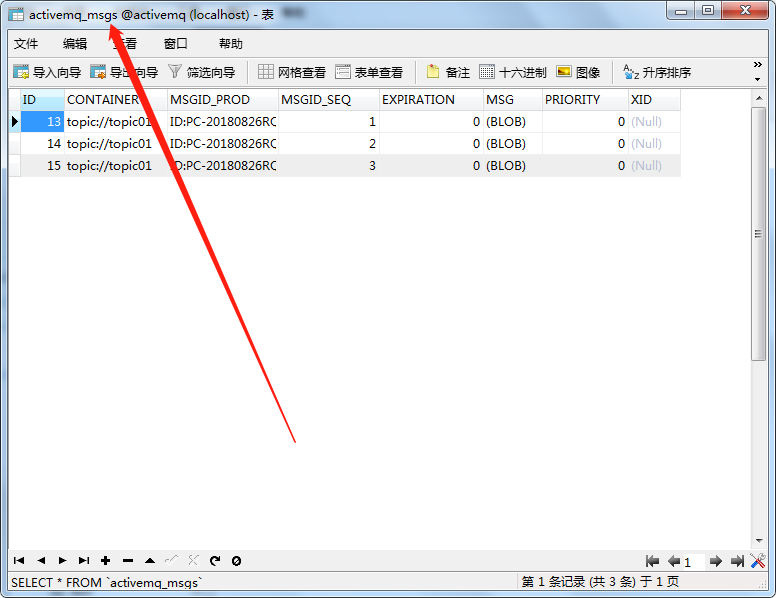Open the Image (图像) viewer

(578, 72)
